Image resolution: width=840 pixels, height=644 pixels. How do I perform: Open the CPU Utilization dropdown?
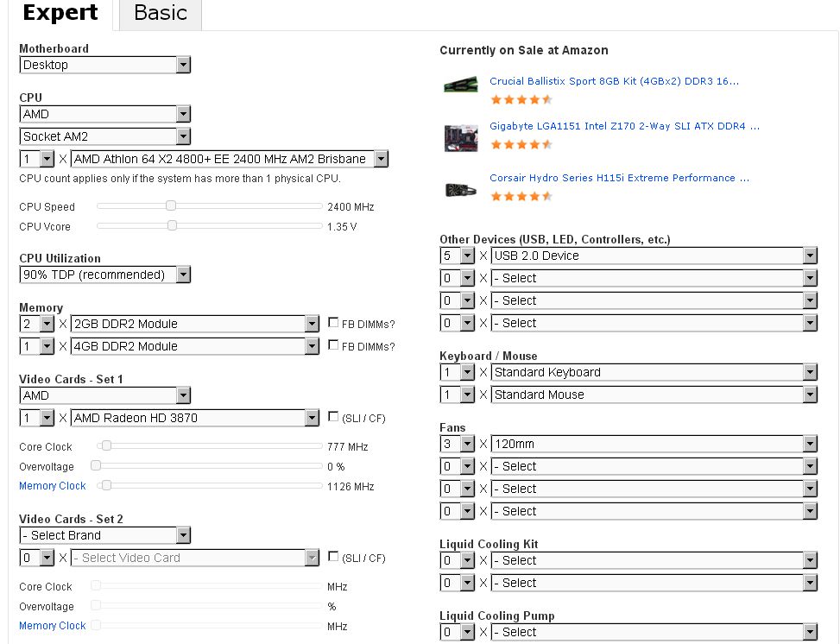pos(104,275)
